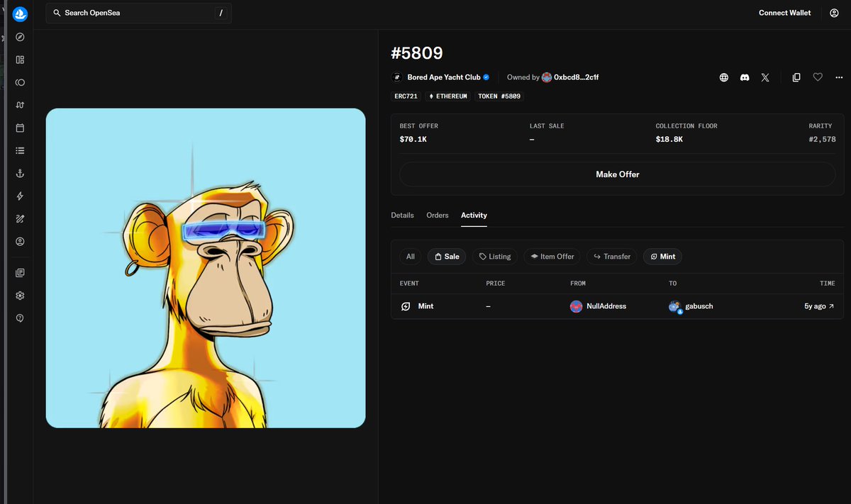Open the collection X (Twitter) icon
The height and width of the screenshot is (504, 851).
pos(765,77)
